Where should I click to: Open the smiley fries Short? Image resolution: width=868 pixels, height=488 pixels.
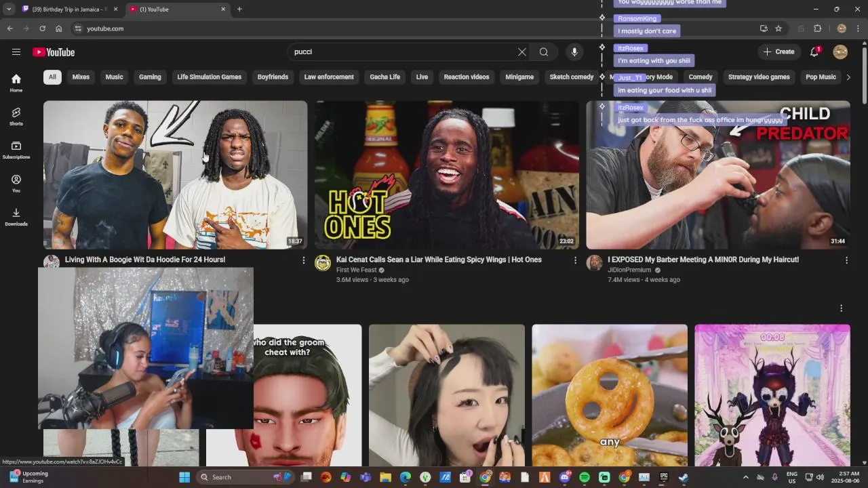tap(610, 395)
